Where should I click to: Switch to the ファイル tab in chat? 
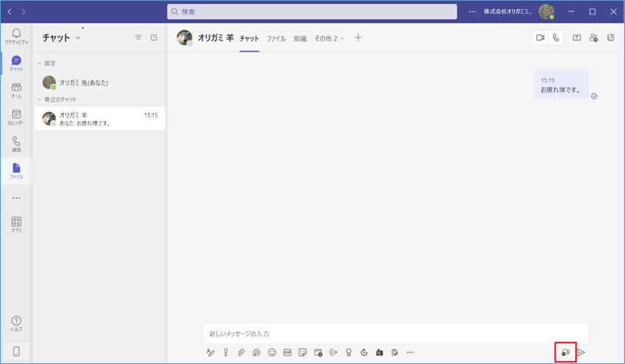[276, 38]
